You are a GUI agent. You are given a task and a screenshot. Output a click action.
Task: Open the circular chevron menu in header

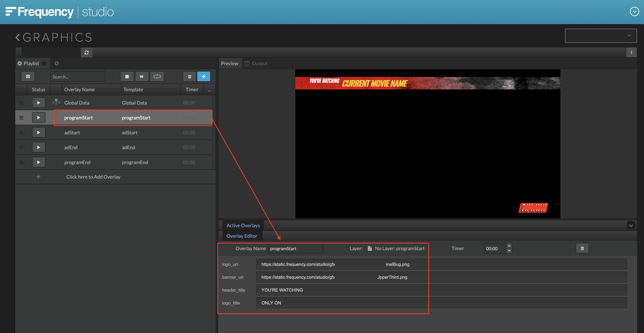click(x=634, y=11)
